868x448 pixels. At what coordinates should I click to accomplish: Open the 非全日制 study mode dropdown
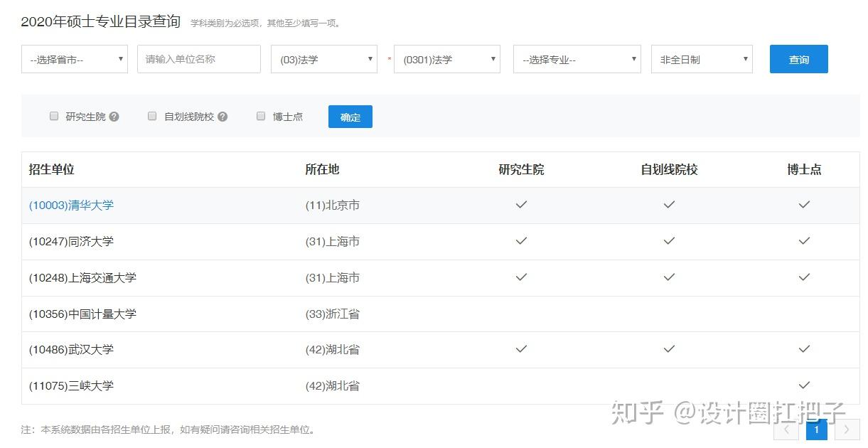tap(702, 60)
